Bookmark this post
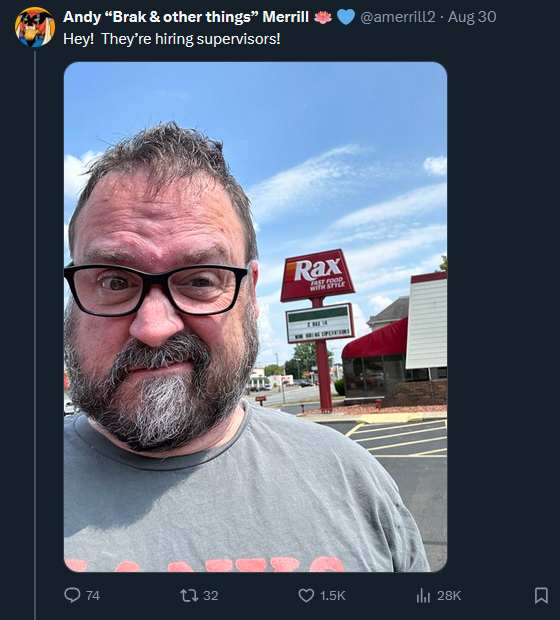This screenshot has width=560, height=620. coord(541,595)
